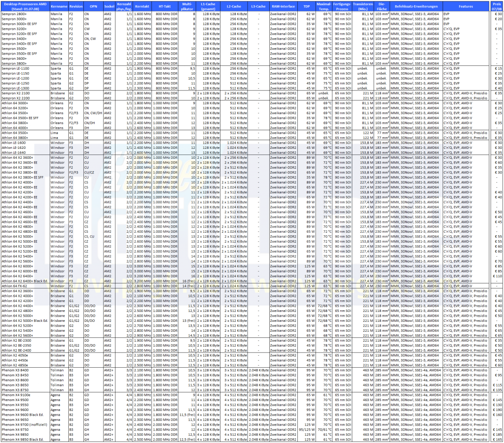
Task: Click the L2-Cache column header
Action: [234, 6]
